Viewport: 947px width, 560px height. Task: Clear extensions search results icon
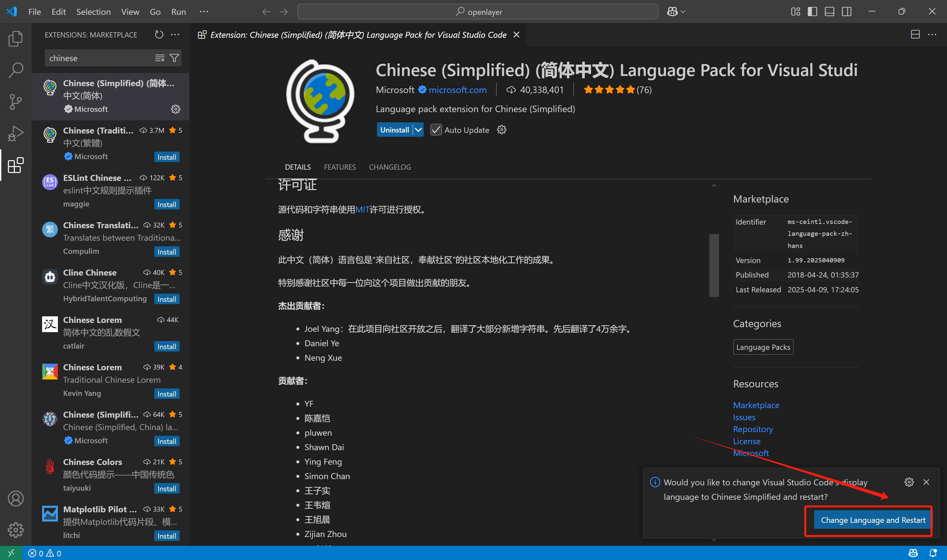point(160,58)
